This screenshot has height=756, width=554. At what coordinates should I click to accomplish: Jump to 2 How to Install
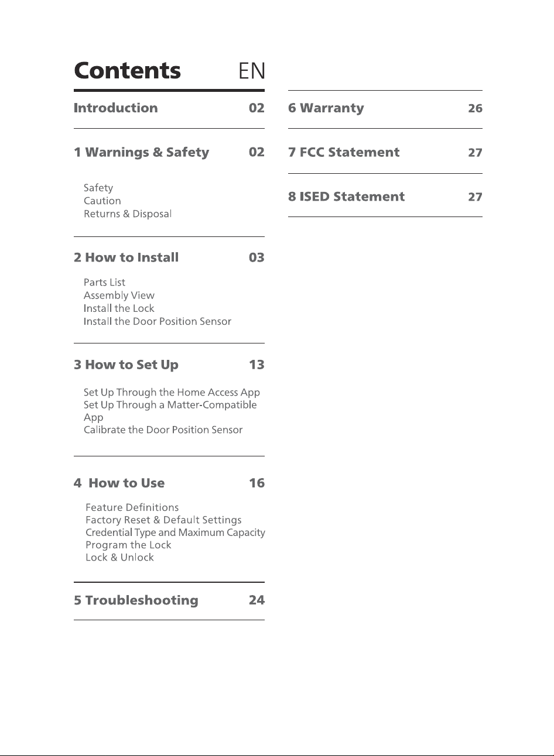click(x=126, y=257)
